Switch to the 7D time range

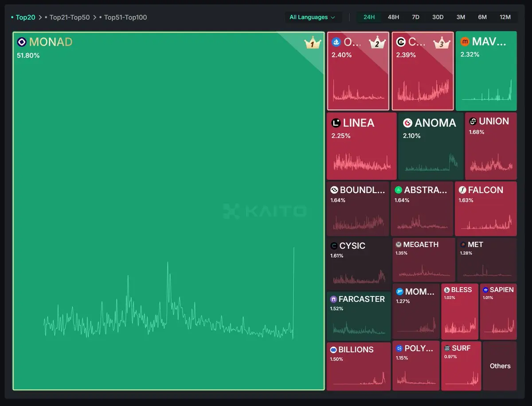[x=415, y=17]
